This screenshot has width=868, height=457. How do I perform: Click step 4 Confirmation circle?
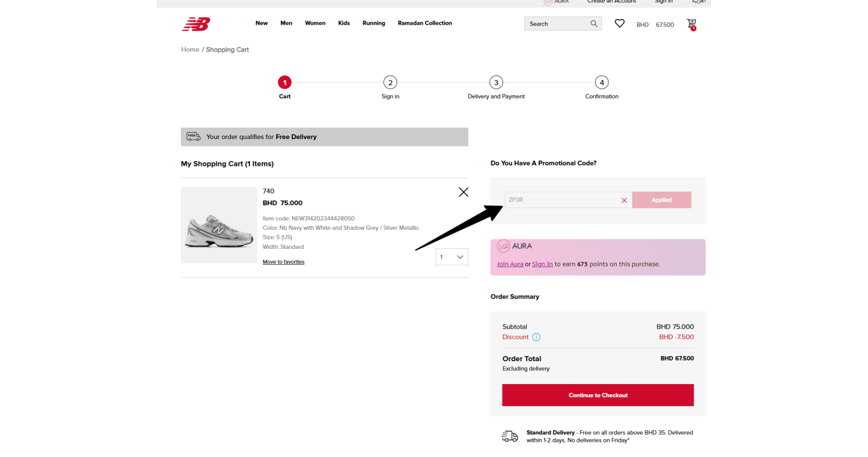[602, 83]
